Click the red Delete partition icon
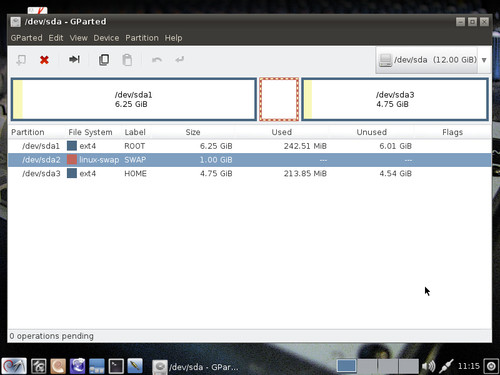 coord(44,60)
